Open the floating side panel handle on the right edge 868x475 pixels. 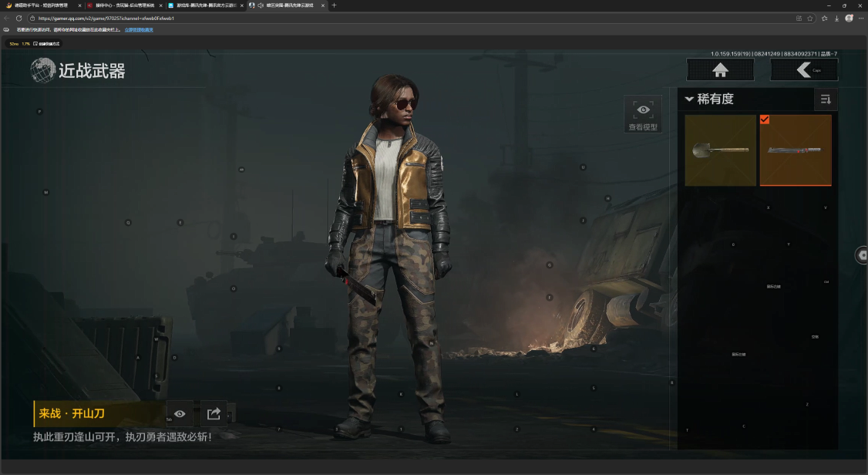click(862, 255)
